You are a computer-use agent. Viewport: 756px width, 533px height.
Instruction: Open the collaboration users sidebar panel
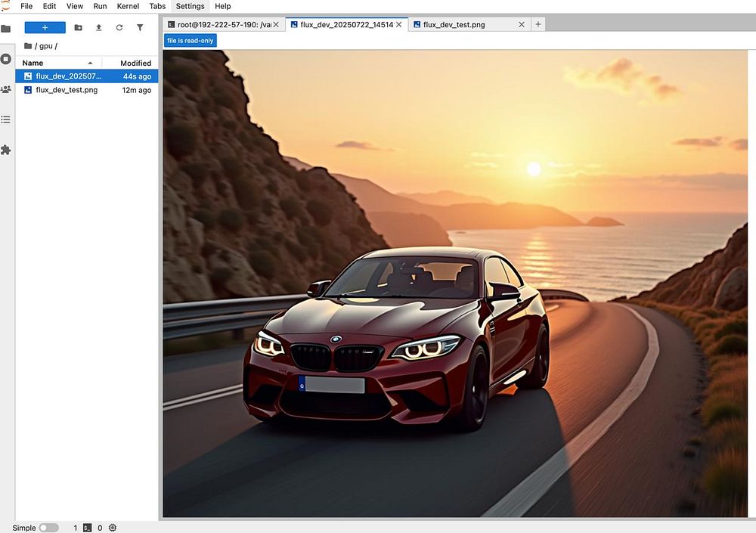(x=6, y=89)
